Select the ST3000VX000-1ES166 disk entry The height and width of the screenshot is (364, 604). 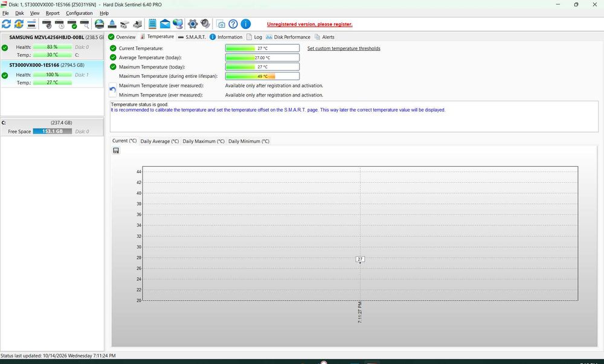point(52,74)
